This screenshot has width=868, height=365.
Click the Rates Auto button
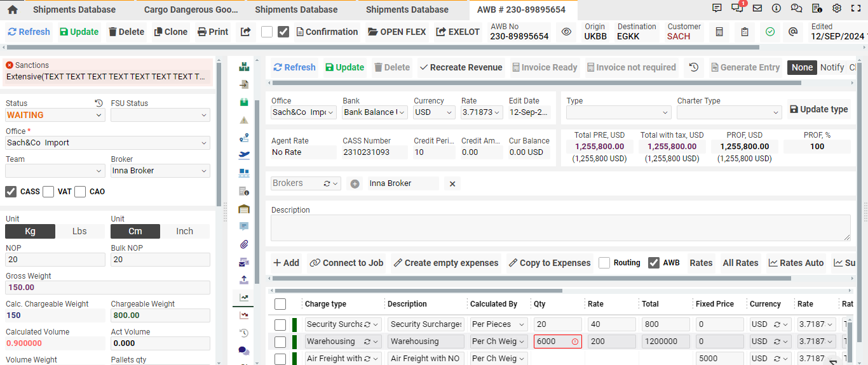click(796, 263)
